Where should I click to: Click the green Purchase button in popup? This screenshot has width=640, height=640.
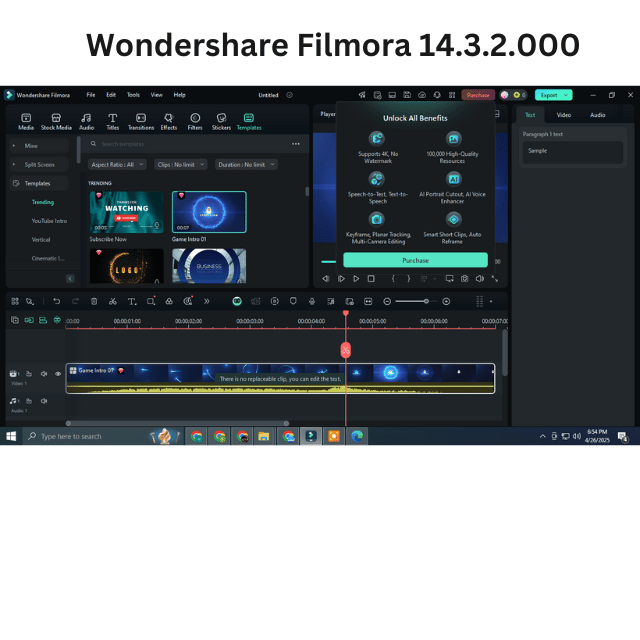(415, 260)
